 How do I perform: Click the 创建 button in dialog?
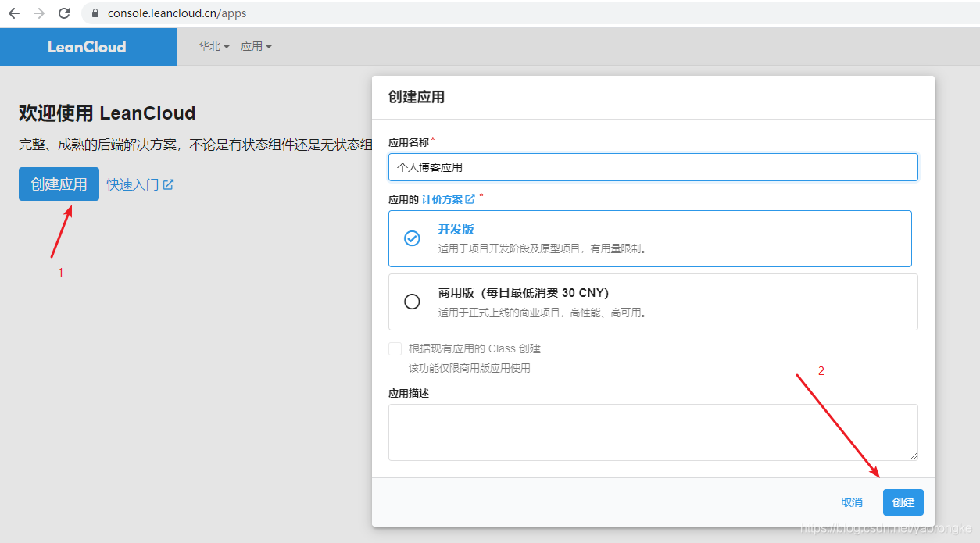(903, 502)
